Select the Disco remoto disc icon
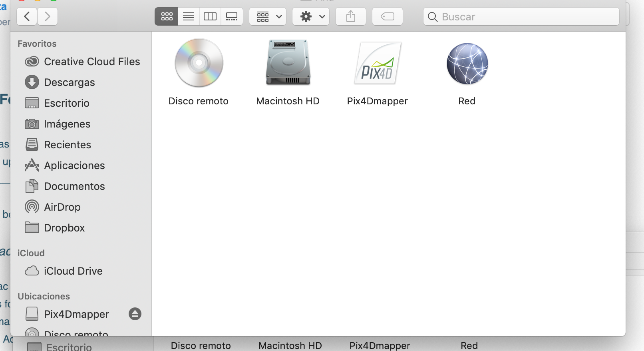Screen dimensions: 644x351 tap(199, 63)
